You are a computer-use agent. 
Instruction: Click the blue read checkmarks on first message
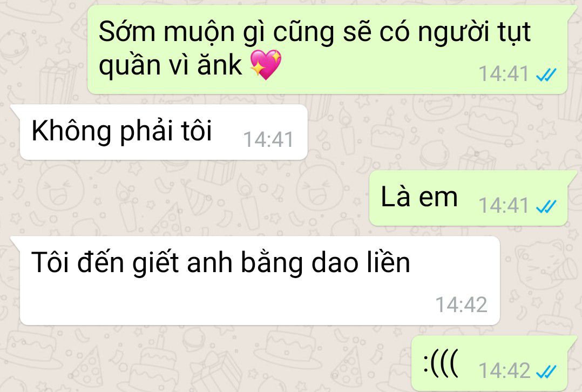tap(546, 75)
